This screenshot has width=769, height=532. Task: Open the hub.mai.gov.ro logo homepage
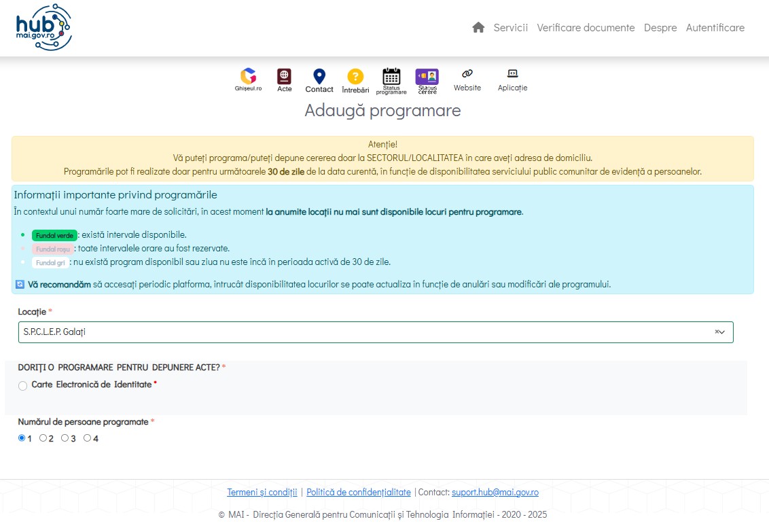coord(43,27)
